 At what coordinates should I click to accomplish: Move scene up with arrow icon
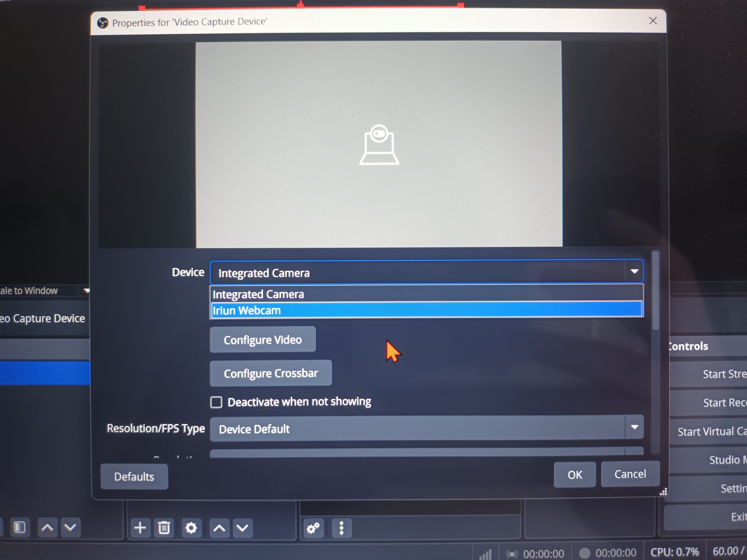click(47, 527)
